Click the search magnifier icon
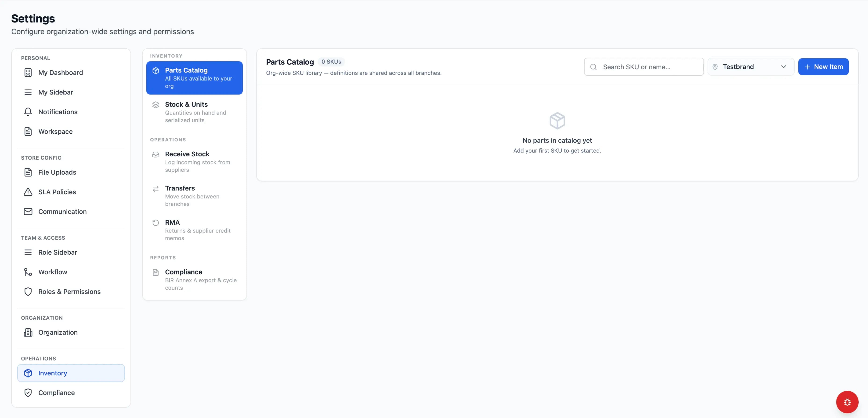 click(594, 67)
